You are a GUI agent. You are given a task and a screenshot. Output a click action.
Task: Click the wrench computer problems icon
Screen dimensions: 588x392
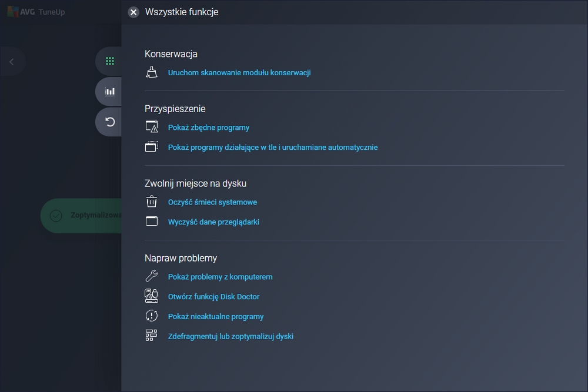[152, 276]
